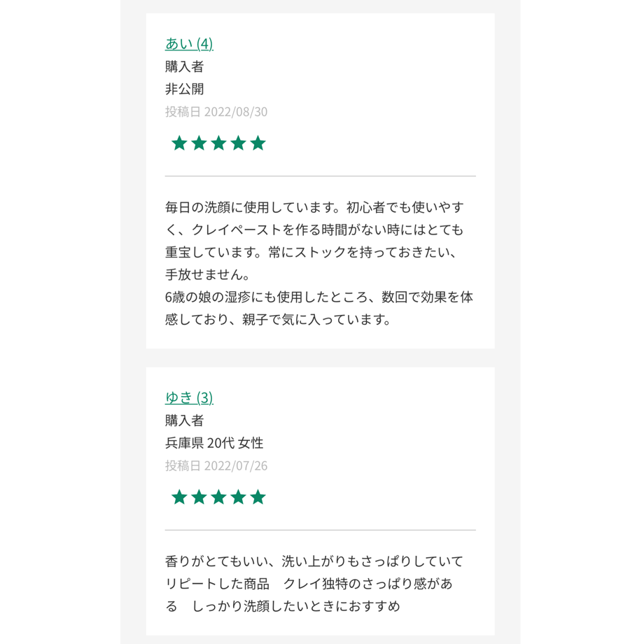Click 購入者 label under あい

click(184, 66)
